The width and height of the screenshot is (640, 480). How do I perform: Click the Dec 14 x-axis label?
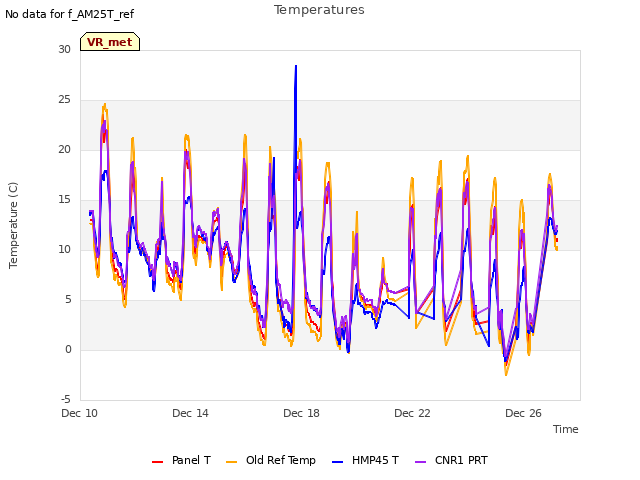click(x=190, y=413)
